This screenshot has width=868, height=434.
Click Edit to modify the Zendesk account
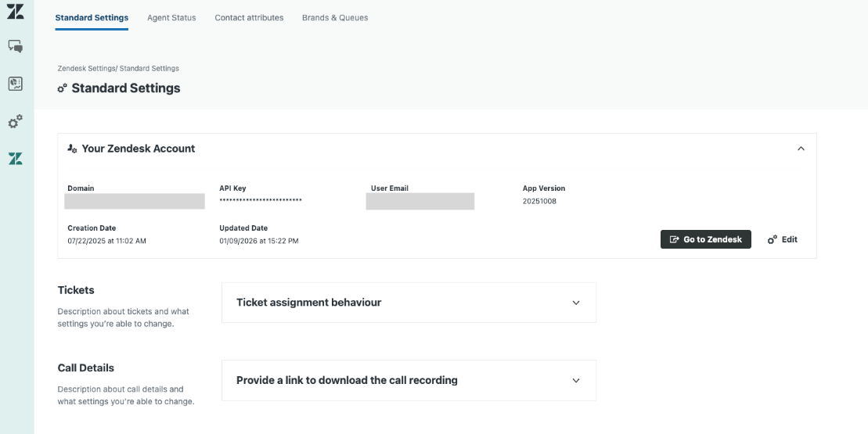[783, 239]
